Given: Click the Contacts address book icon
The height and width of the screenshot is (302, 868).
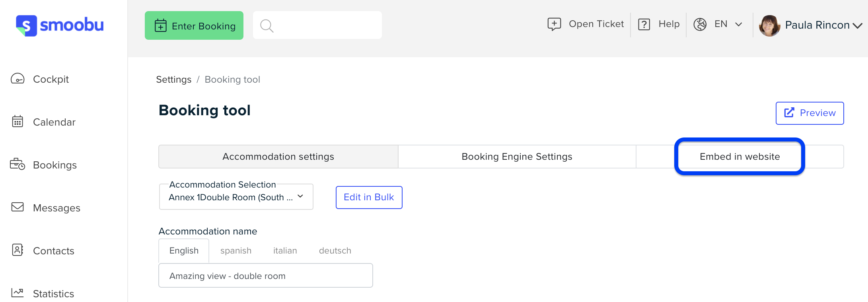Looking at the screenshot, I should [18, 250].
